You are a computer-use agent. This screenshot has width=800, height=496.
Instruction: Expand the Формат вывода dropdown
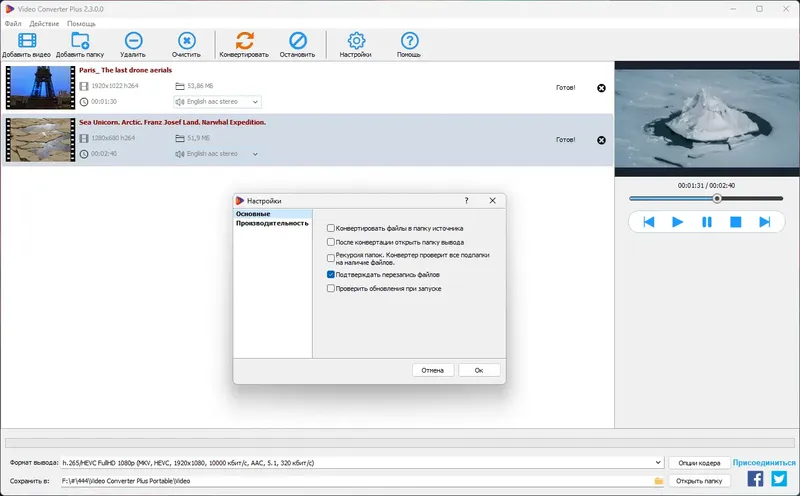click(x=658, y=463)
